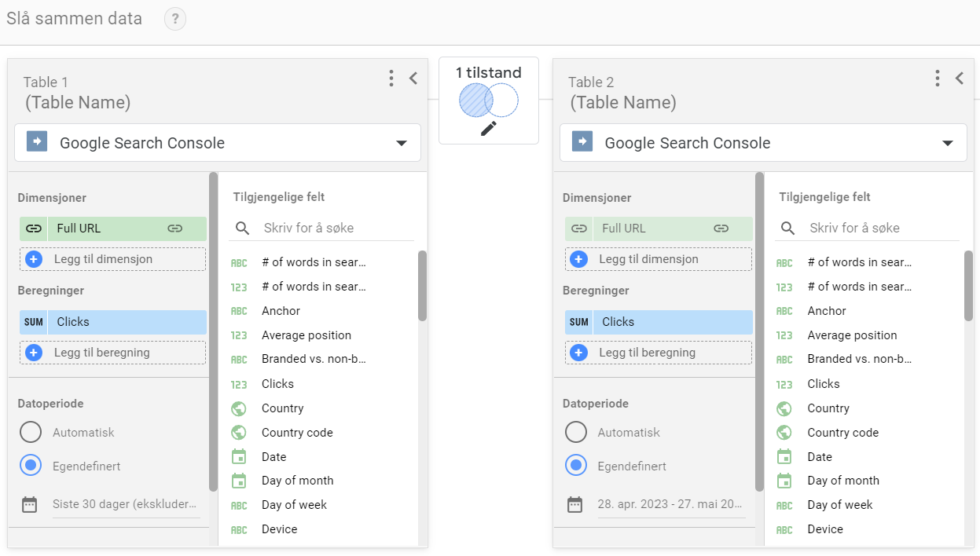The height and width of the screenshot is (556, 980).
Task: Click globe icon of Country code in Table 1
Action: tap(239, 433)
